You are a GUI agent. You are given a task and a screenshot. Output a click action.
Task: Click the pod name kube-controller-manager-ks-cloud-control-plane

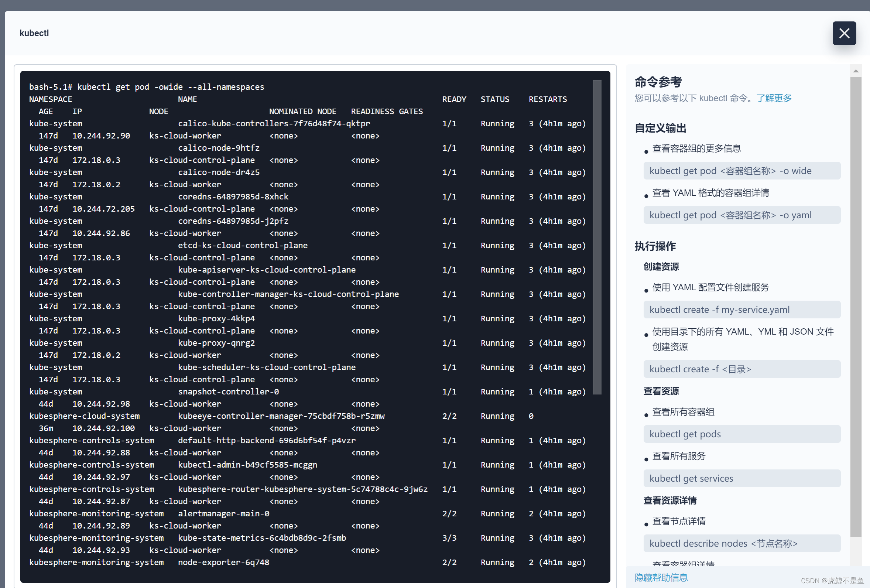pyautogui.click(x=288, y=294)
